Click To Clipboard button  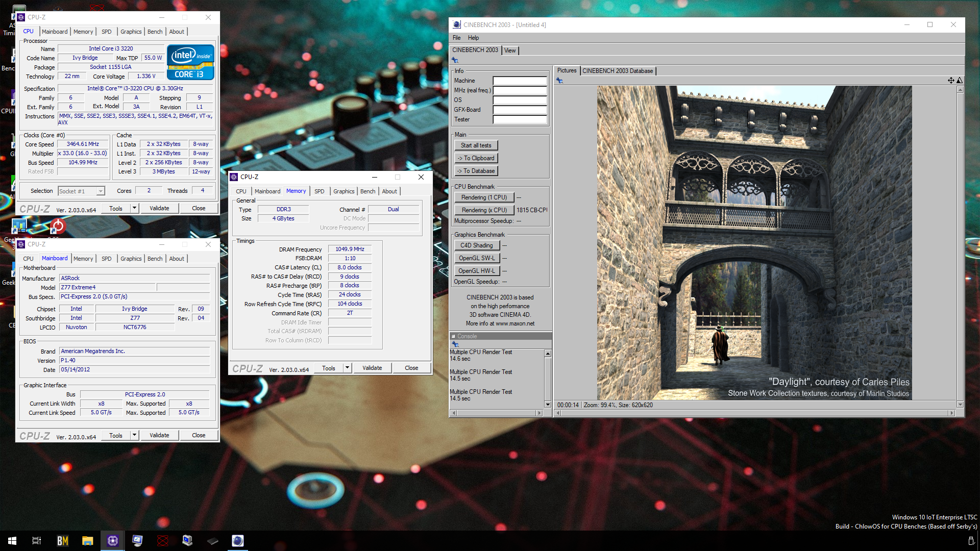pos(476,158)
